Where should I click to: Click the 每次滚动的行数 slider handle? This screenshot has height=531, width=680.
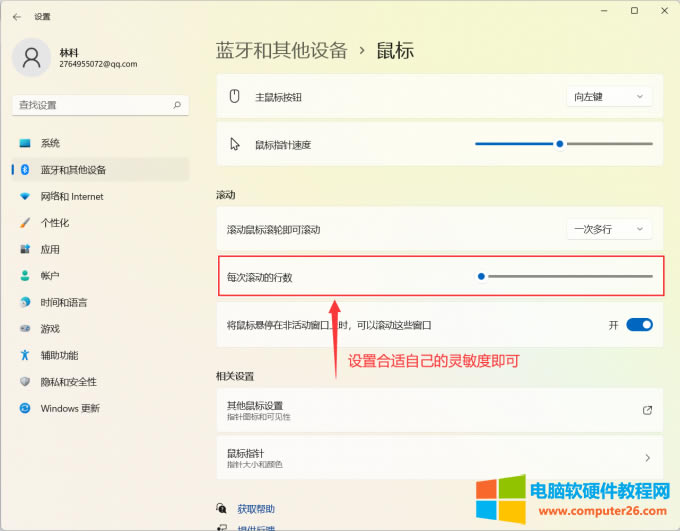coord(481,276)
